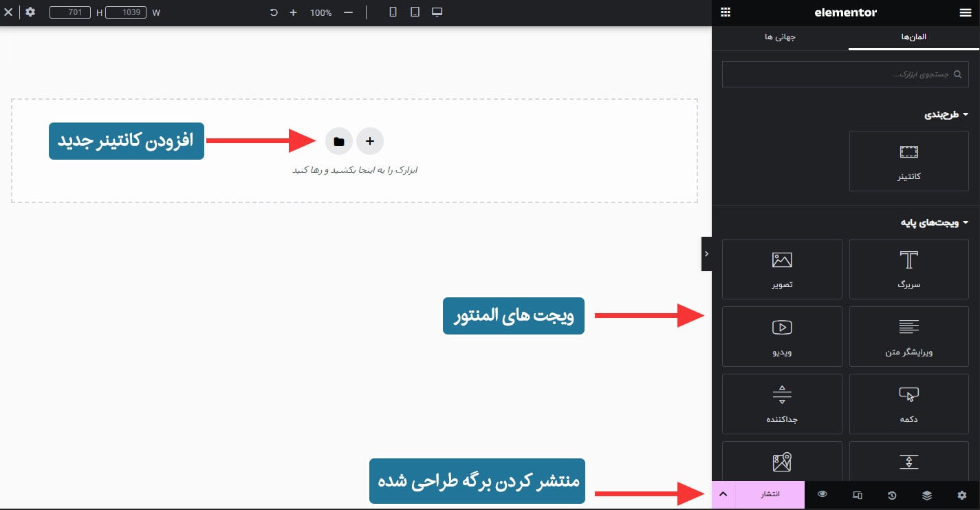Choose the جداکننده divider widget
The image size is (980, 510).
782,404
